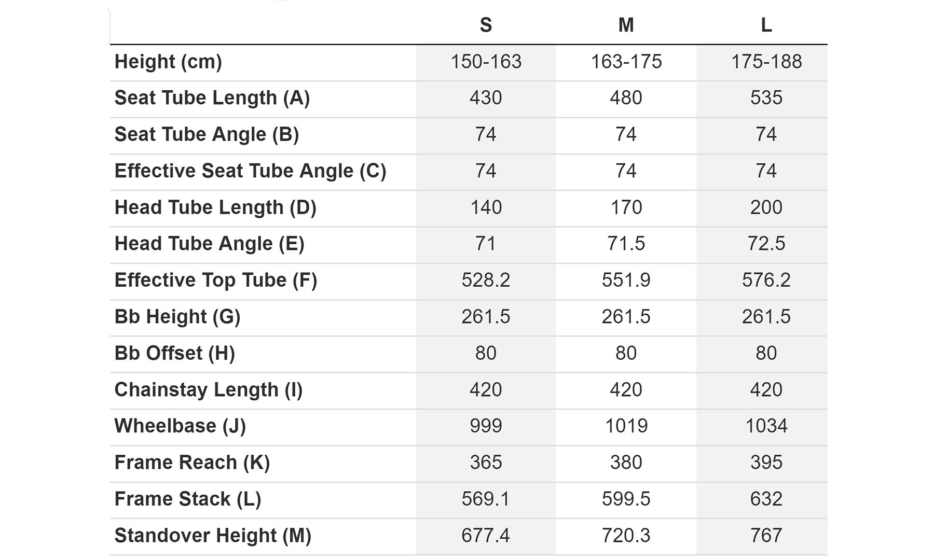
Task: Select the Bb Height (G) row label
Action: coord(177,317)
